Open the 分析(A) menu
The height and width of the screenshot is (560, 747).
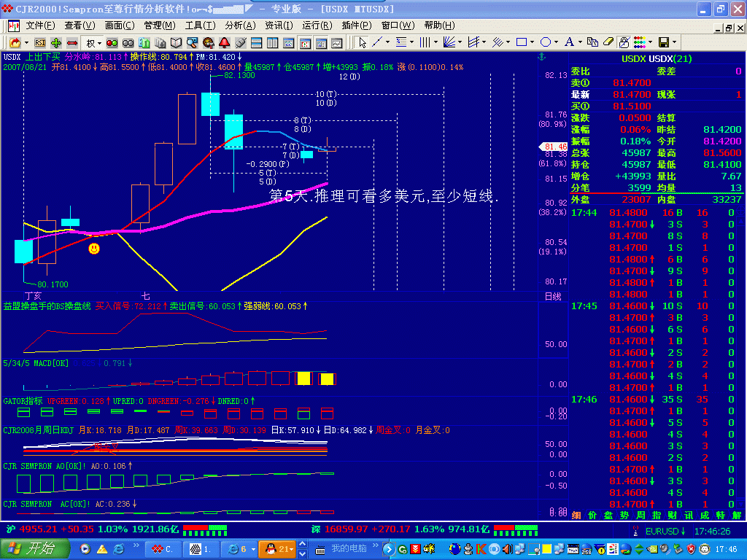coord(239,25)
